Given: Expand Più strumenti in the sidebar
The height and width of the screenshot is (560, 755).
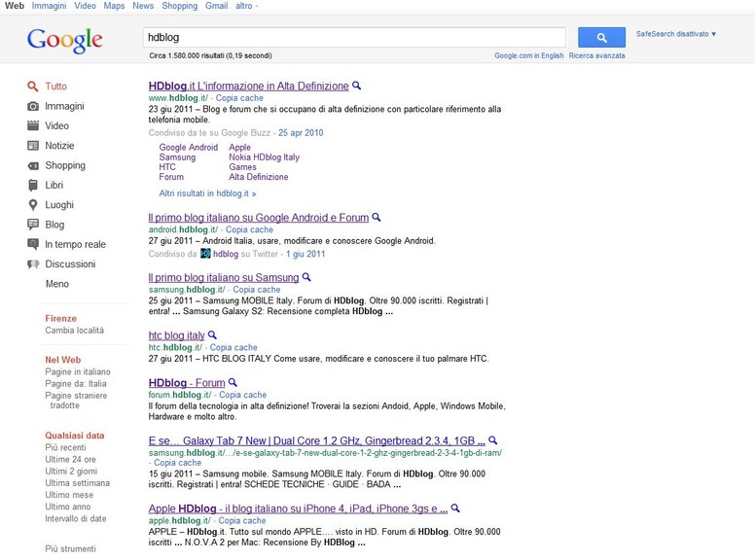Looking at the screenshot, I should (x=71, y=548).
